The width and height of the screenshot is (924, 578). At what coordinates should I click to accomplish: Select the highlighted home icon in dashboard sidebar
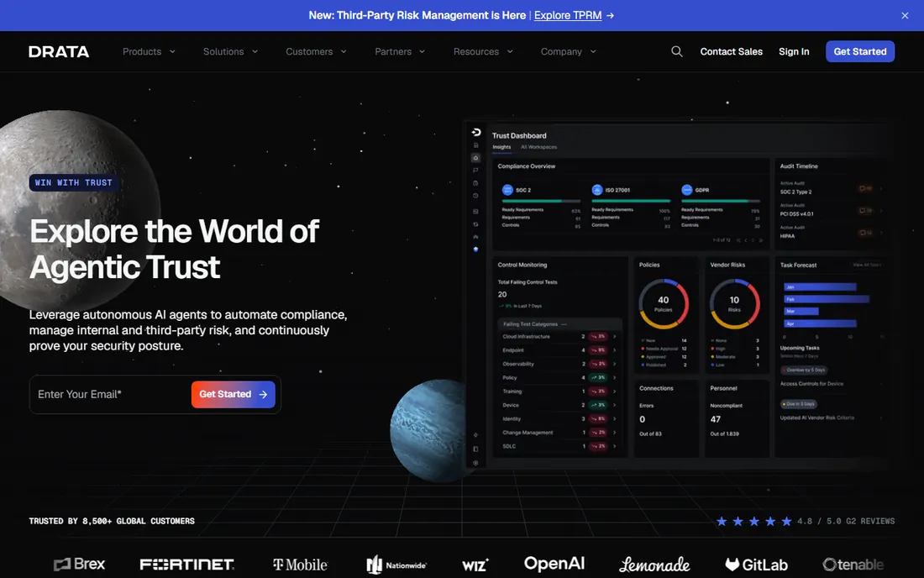pyautogui.click(x=475, y=158)
